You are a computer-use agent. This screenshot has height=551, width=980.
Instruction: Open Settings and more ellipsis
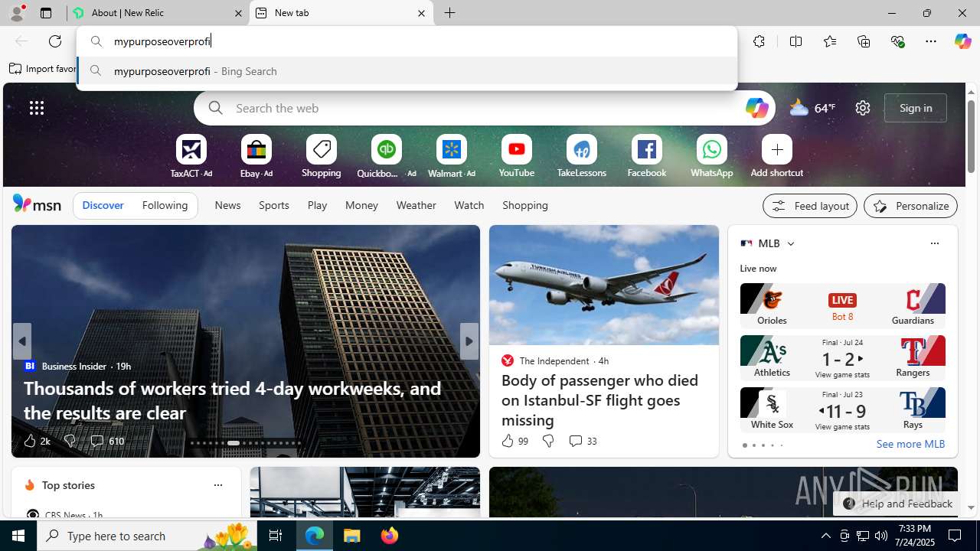(x=931, y=41)
